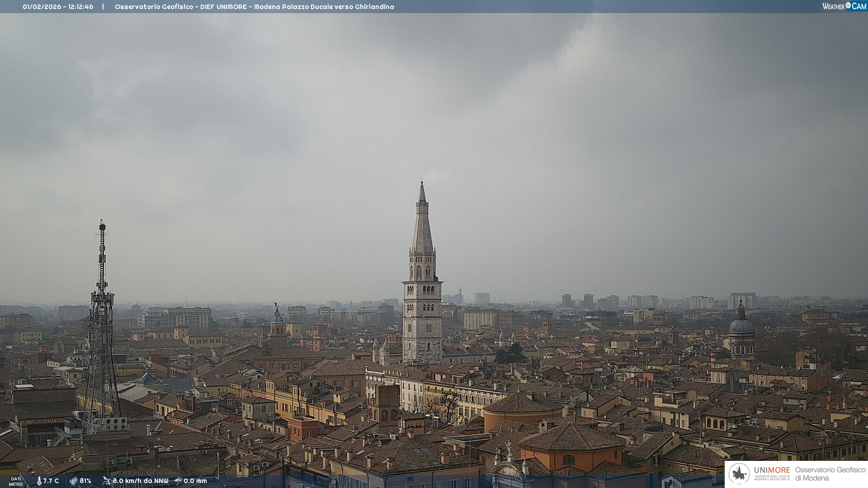Viewport: 868px width, 488px height.
Task: Click 'Osservatorio Geofisico di Modena' logo text
Action: [830, 474]
